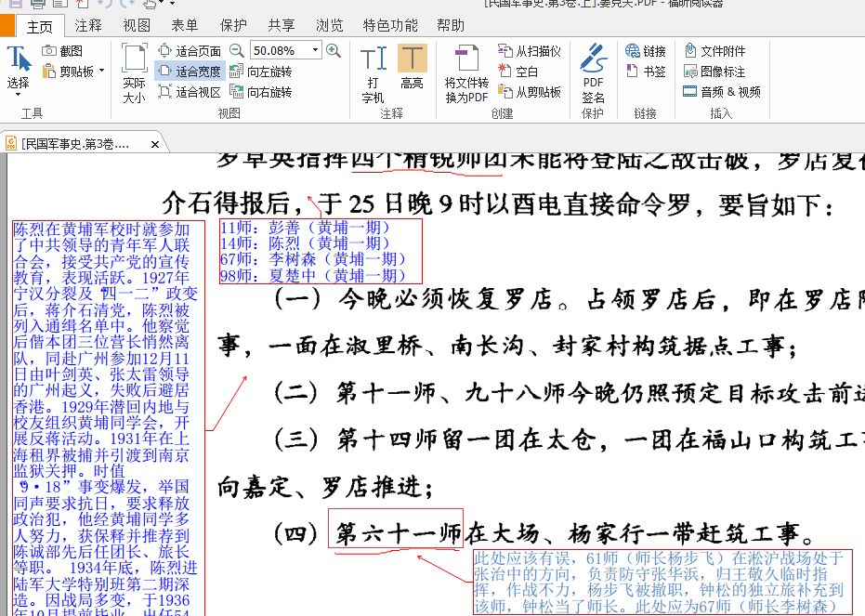This screenshot has height=616, width=865.
Task: Open the 特色功能 ribbon tab
Action: pos(389,25)
